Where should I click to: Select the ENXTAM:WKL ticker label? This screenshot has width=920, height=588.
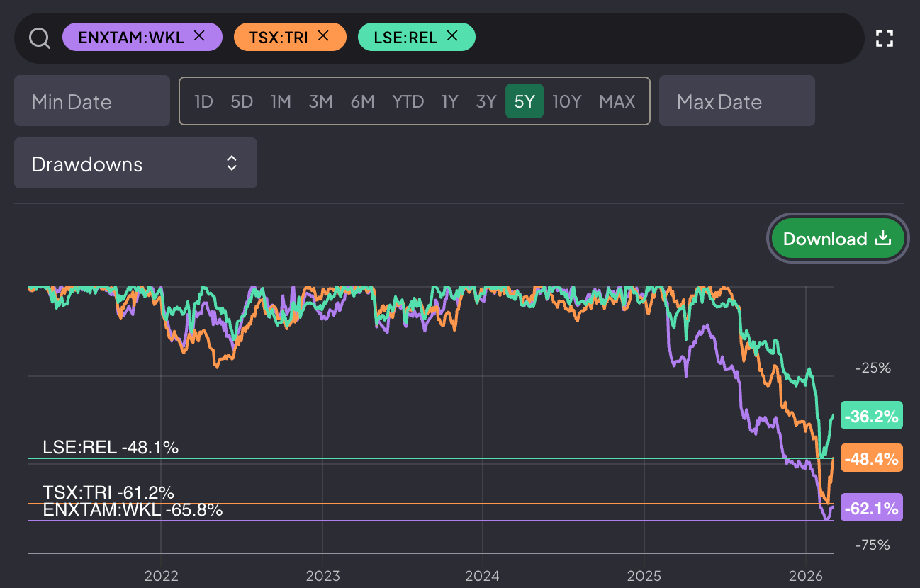(x=130, y=38)
